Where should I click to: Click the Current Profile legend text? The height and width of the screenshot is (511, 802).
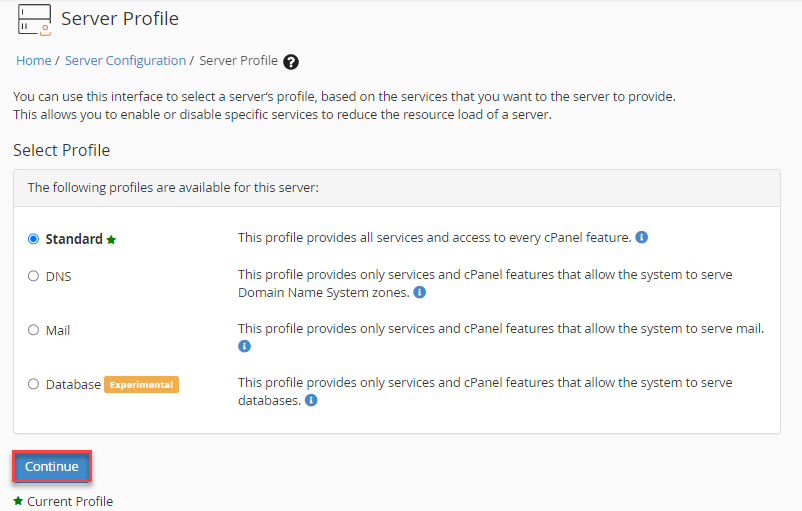pyautogui.click(x=70, y=501)
